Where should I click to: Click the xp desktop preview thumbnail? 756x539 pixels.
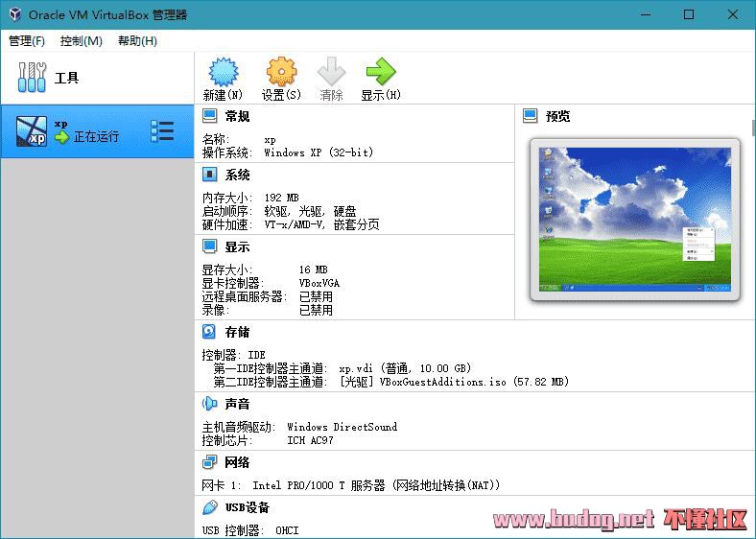[x=634, y=218]
